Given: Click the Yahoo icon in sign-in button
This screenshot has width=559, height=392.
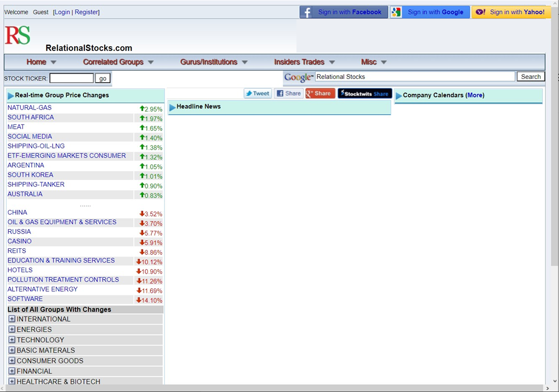Looking at the screenshot, I should 480,12.
